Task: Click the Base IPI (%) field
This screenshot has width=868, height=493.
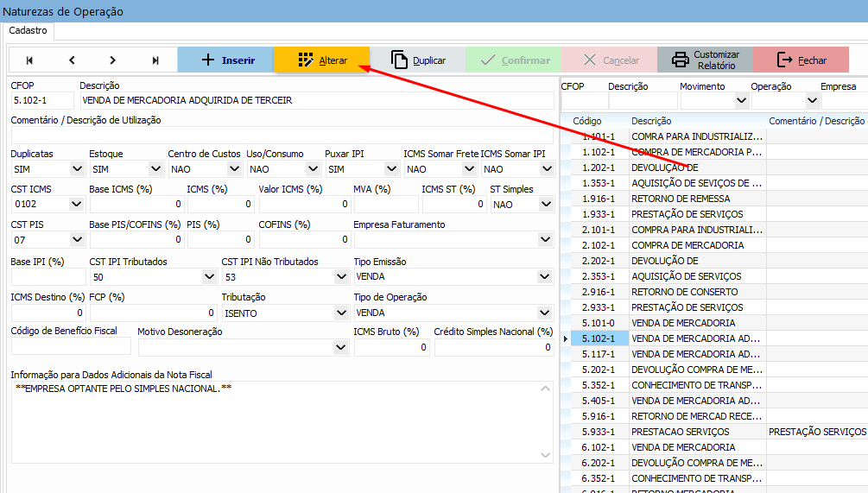Action: [48, 276]
